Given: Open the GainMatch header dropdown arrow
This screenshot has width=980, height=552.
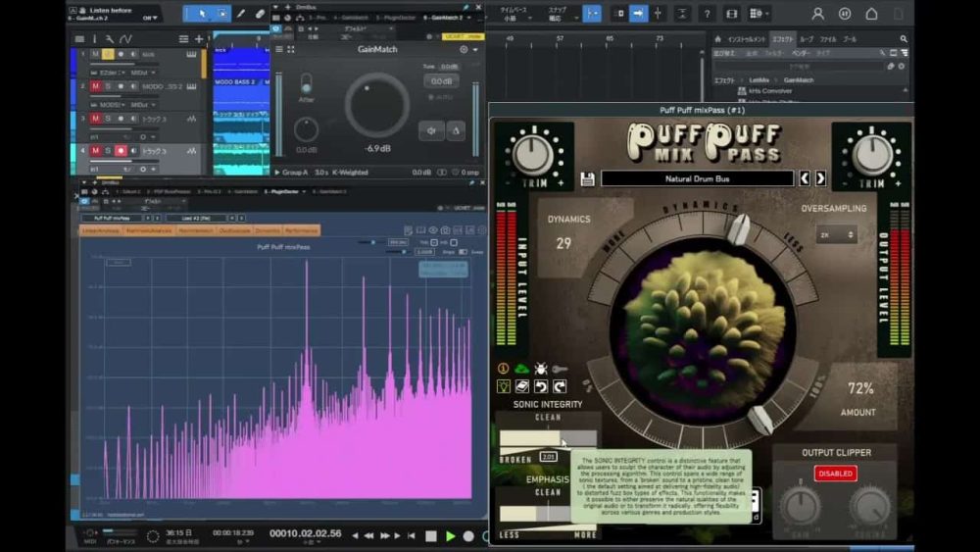Looking at the screenshot, I should [475, 49].
